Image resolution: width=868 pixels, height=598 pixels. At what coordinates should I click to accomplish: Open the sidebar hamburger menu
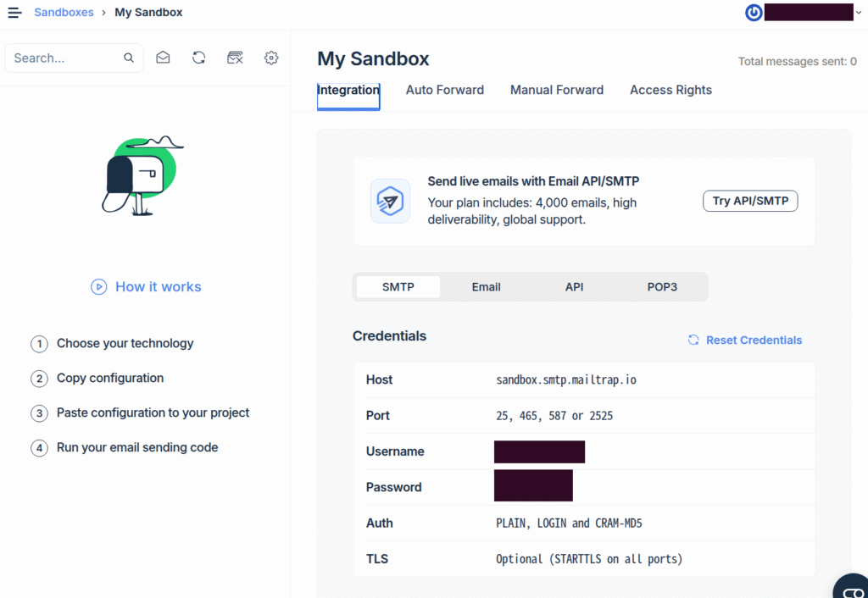point(14,12)
